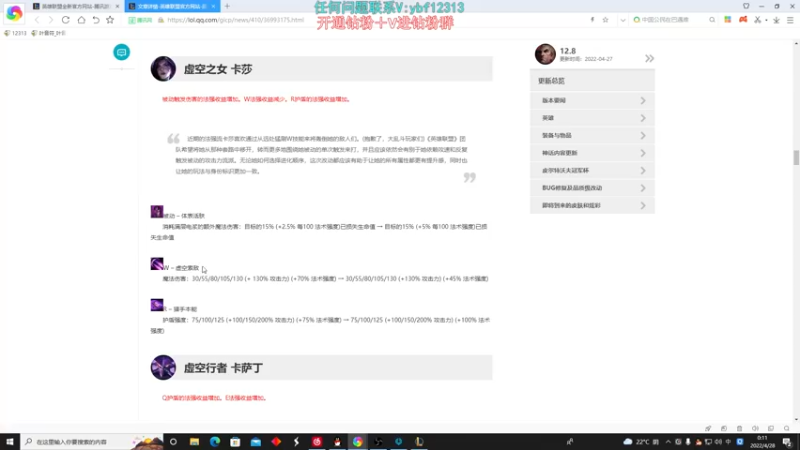800x450 pixels.
Task: Click the 虚空行者 卡萨丁 heading
Action: (223, 368)
